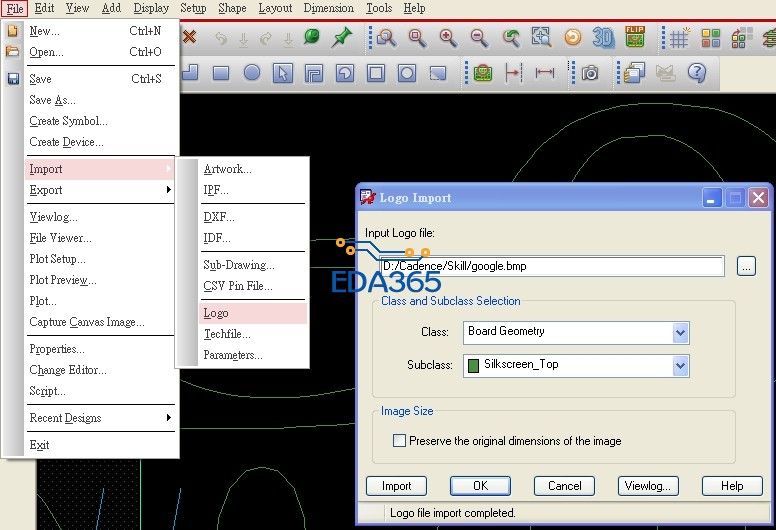Select the circle shape tool
The image size is (776, 530).
(252, 73)
